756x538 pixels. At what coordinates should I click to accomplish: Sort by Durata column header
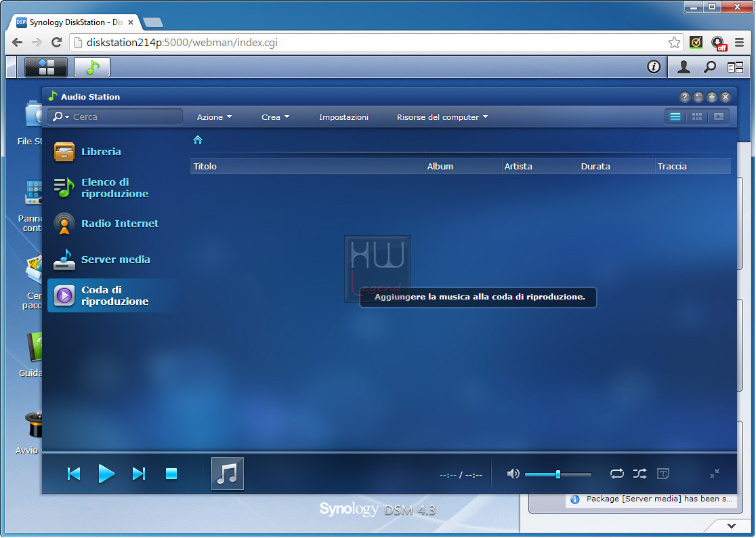click(616, 166)
